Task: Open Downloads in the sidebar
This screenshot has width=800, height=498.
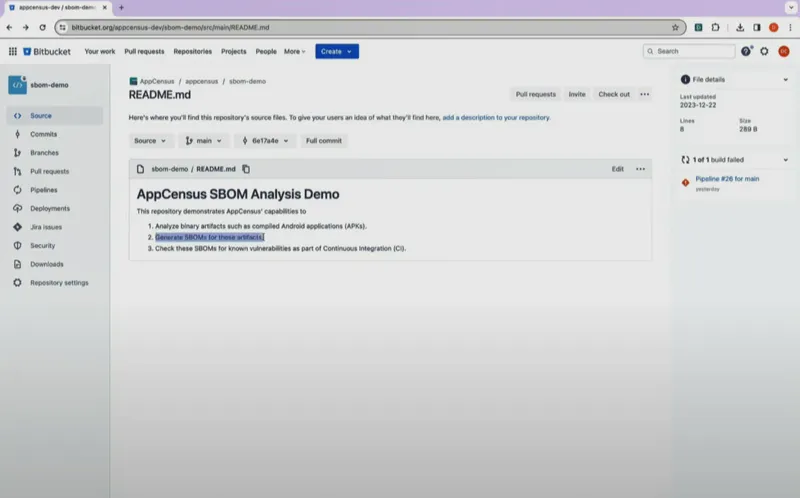Action: point(55,264)
